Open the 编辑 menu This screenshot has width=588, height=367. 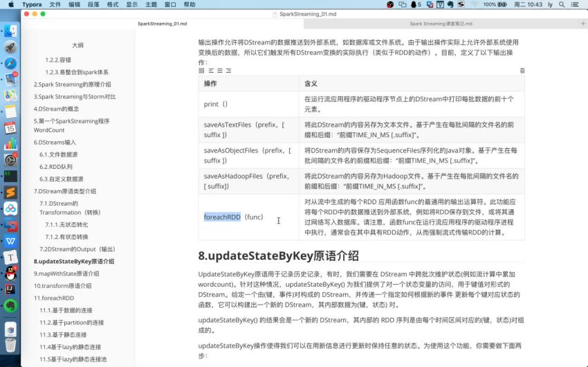click(74, 5)
